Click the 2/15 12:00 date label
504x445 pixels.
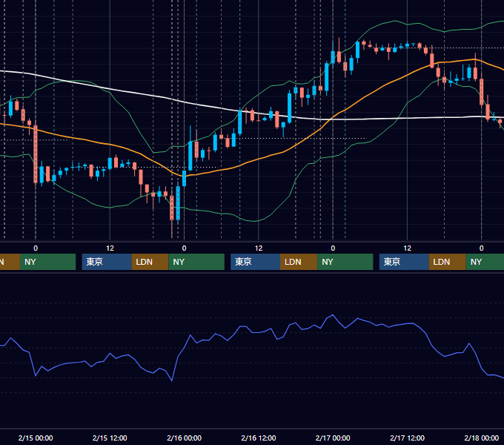(110, 438)
